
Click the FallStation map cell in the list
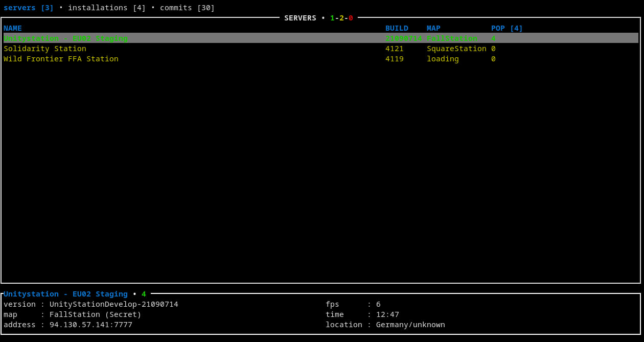[x=452, y=38]
